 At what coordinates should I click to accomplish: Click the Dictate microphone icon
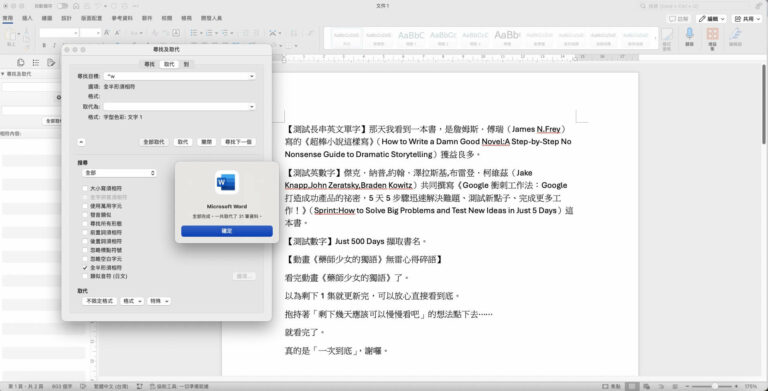coord(689,33)
